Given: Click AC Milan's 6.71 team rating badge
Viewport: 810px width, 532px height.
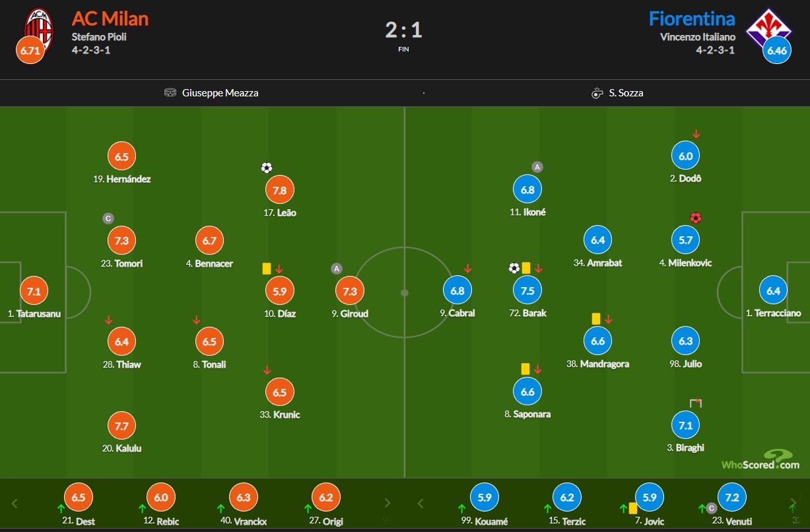Looking at the screenshot, I should [x=30, y=50].
